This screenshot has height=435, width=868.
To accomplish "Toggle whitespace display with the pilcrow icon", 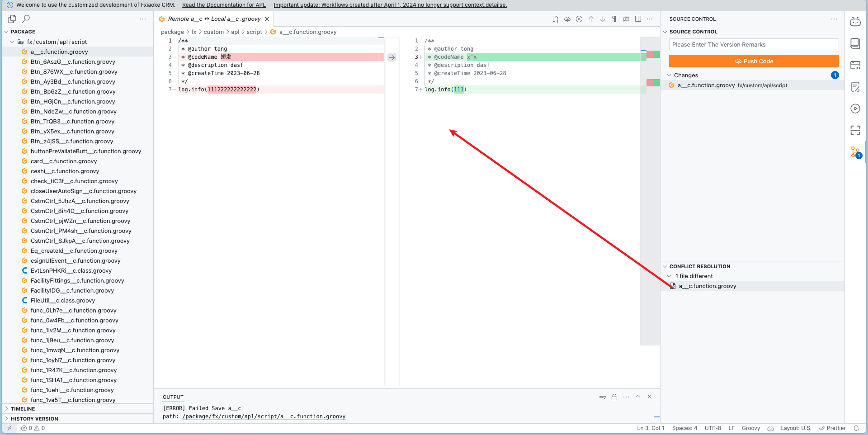I will (x=614, y=19).
